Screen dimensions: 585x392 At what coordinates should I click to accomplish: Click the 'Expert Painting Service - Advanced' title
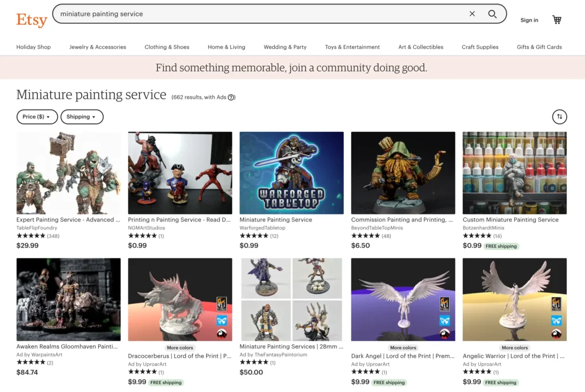point(69,220)
